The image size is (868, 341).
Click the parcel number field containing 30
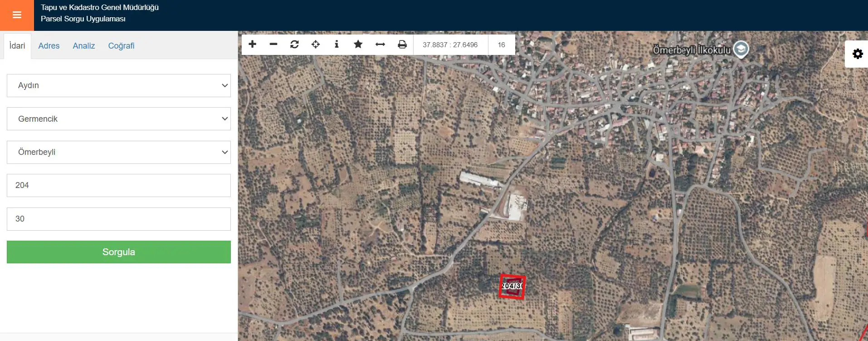pos(119,219)
